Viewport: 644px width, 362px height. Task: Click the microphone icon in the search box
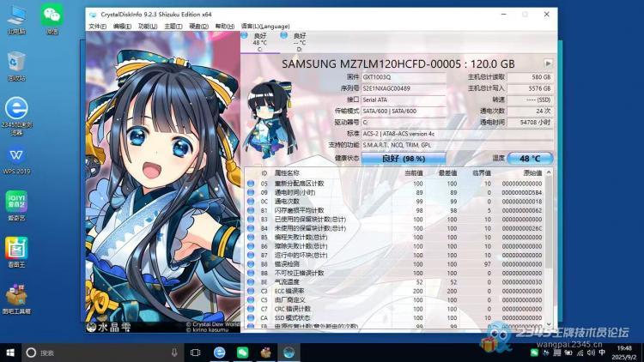(174, 353)
